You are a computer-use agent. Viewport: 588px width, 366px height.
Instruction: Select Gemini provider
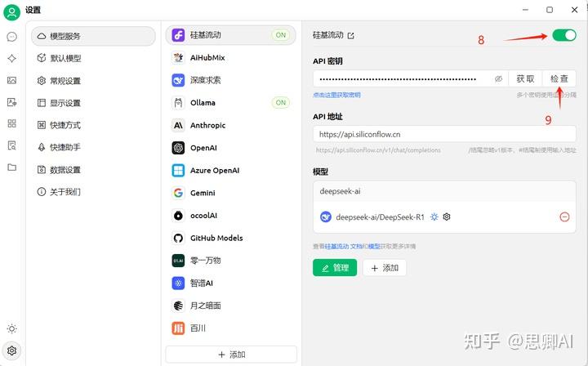point(230,193)
